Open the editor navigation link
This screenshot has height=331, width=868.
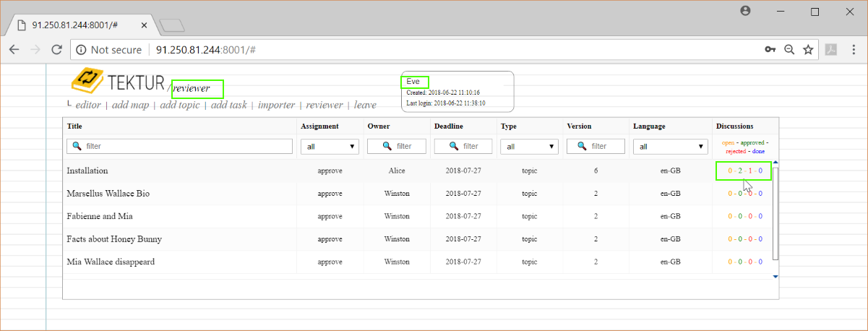(x=87, y=105)
